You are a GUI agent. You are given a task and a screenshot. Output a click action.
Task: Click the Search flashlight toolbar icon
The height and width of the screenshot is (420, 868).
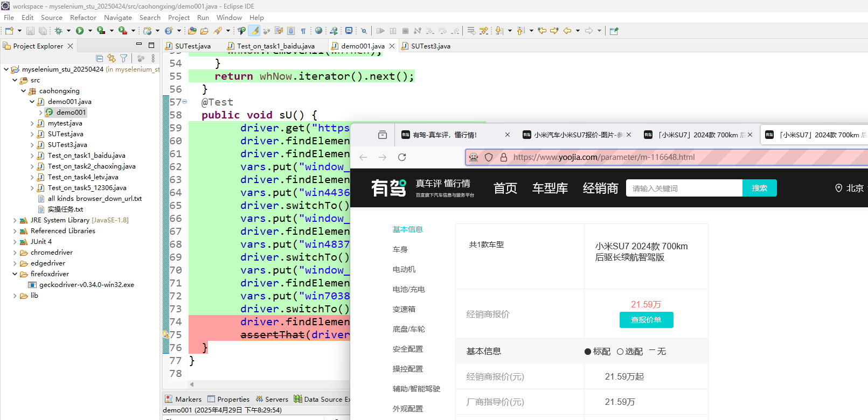tap(218, 31)
